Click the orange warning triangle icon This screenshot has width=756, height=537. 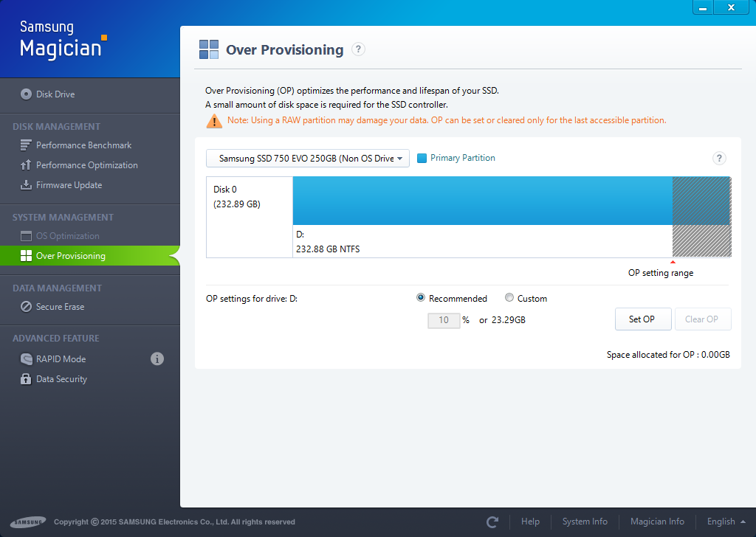pos(214,121)
